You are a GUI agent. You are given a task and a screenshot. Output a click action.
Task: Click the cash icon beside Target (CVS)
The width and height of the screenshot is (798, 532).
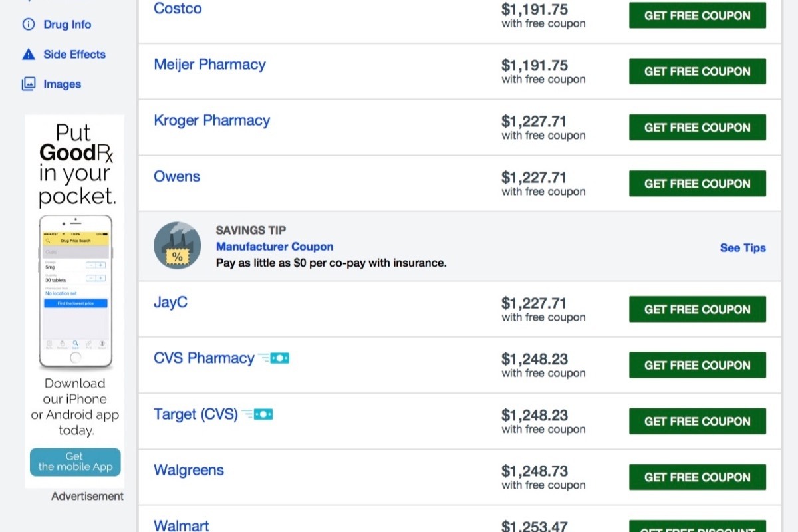[257, 414]
